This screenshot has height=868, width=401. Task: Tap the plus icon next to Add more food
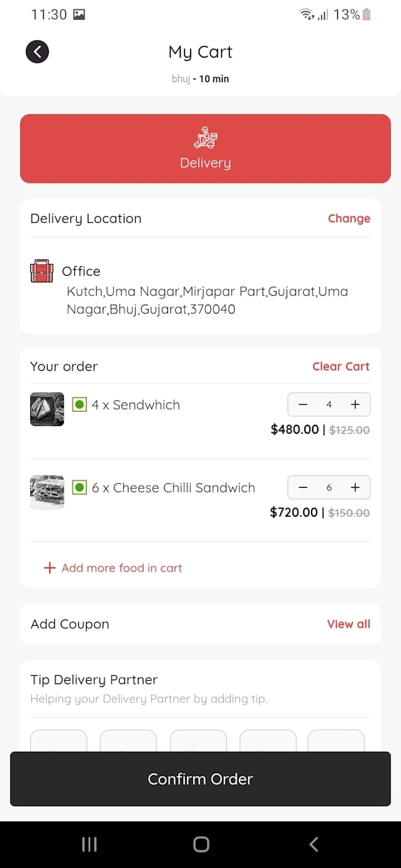coord(50,567)
